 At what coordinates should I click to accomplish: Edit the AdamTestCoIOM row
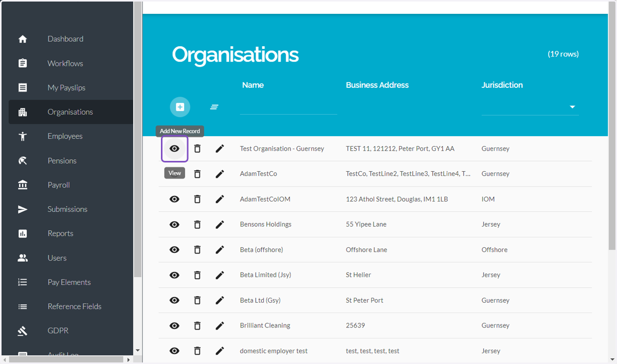220,199
